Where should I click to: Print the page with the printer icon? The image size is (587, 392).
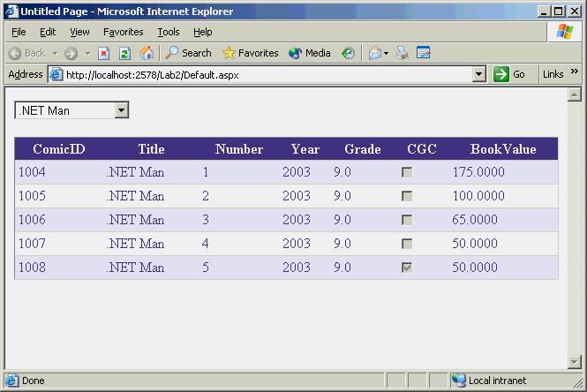coord(403,53)
